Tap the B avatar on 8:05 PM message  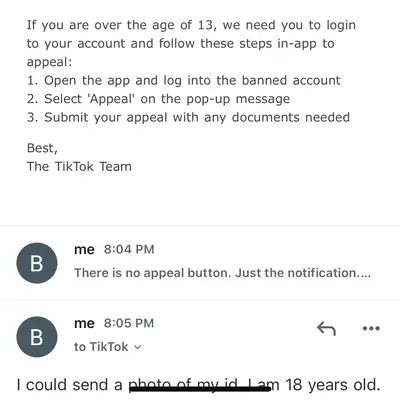37,337
